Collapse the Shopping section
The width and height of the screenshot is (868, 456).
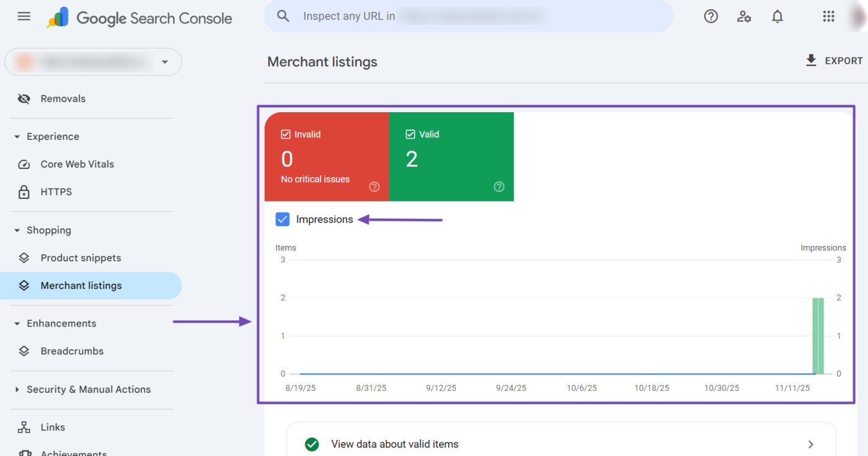pos(16,230)
